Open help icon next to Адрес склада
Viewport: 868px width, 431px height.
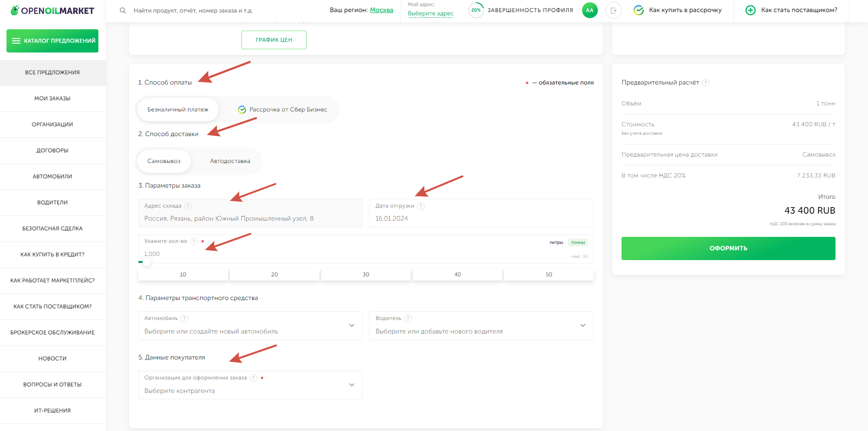click(188, 206)
